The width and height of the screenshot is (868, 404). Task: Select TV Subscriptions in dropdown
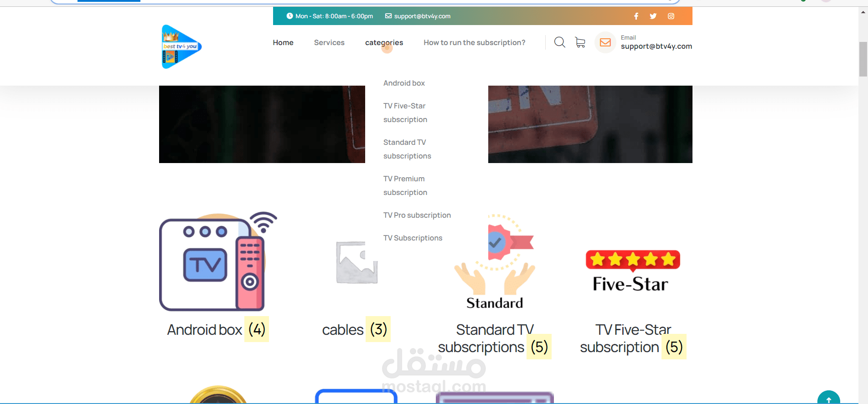(x=413, y=238)
